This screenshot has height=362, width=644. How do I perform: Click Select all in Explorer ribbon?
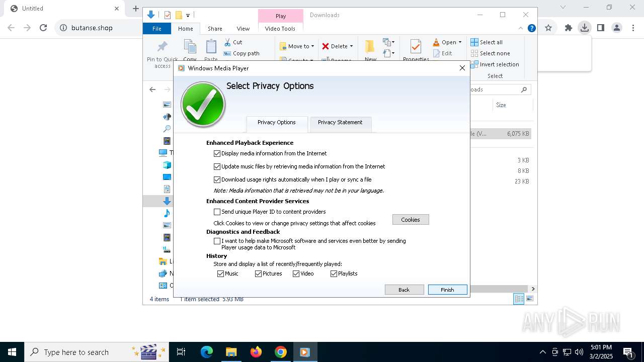tap(487, 42)
